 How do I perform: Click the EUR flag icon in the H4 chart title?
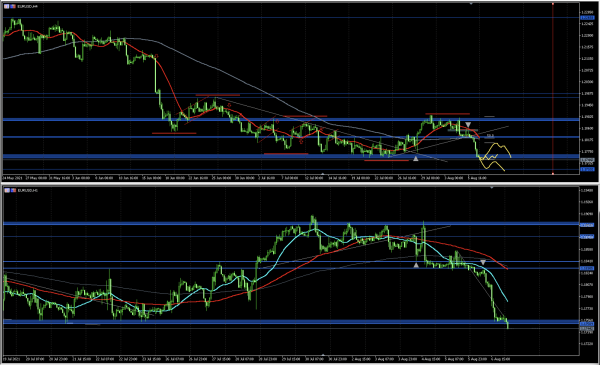coord(7,7)
